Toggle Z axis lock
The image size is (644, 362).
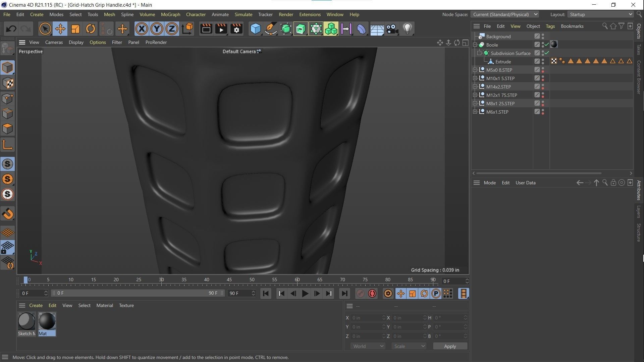(172, 29)
